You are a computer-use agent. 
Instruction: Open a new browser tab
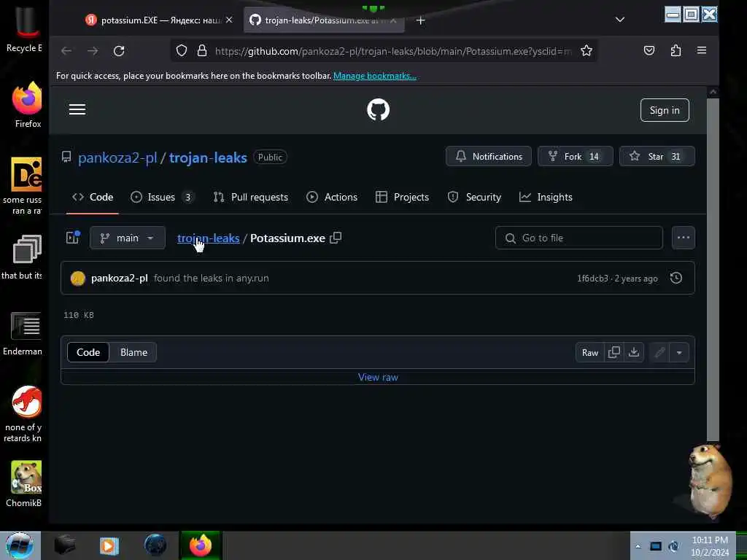[420, 20]
